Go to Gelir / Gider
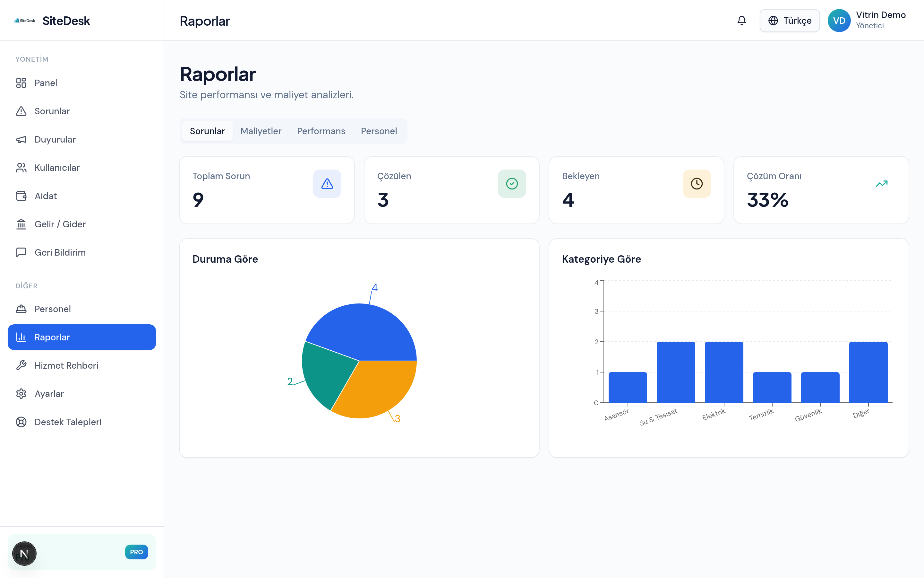Viewport: 924px width, 578px height. [x=82, y=224]
